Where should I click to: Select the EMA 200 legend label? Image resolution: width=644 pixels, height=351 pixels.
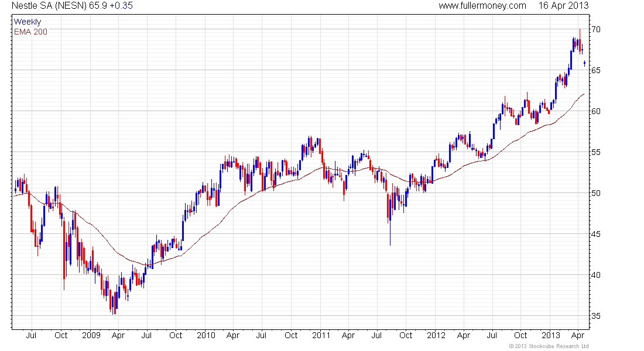pyautogui.click(x=31, y=32)
